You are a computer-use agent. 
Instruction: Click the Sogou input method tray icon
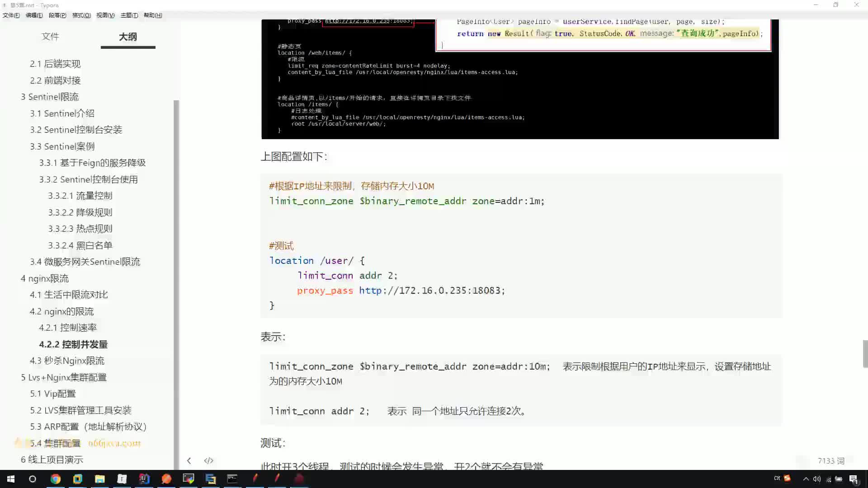pyautogui.click(x=788, y=478)
